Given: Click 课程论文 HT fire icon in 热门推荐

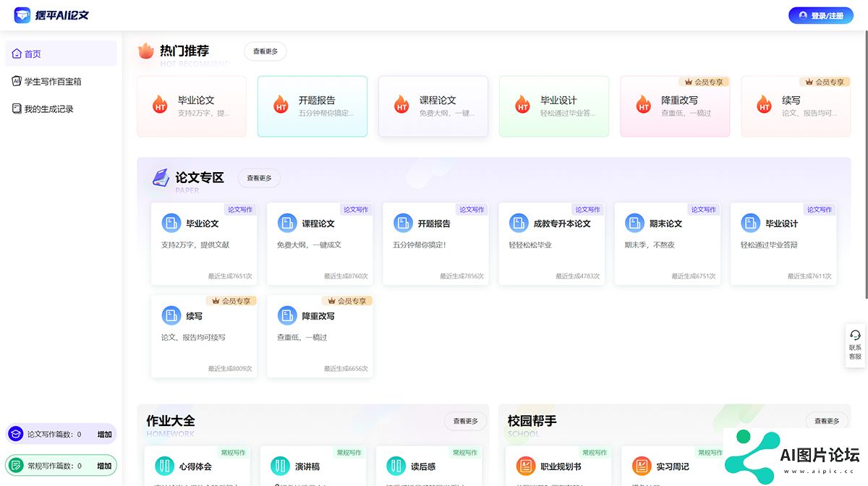Looking at the screenshot, I should coord(401,106).
